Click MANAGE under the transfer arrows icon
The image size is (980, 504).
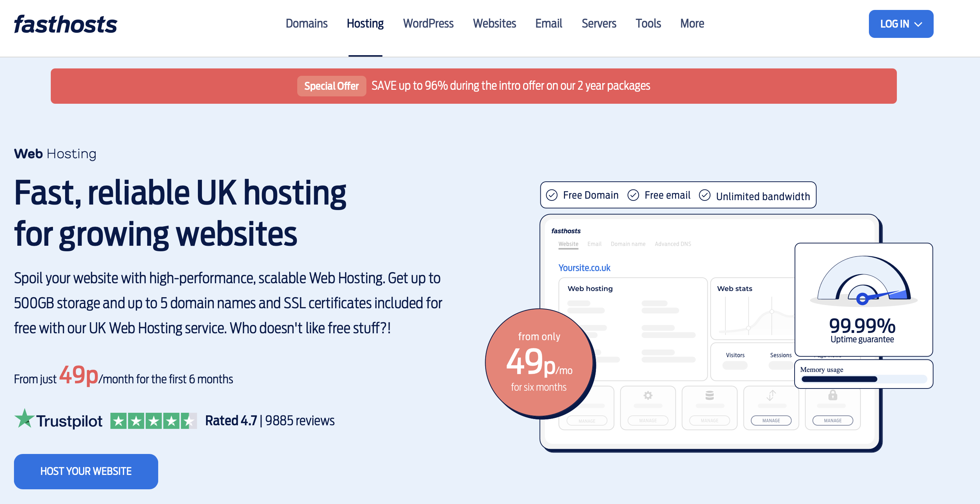(x=771, y=420)
